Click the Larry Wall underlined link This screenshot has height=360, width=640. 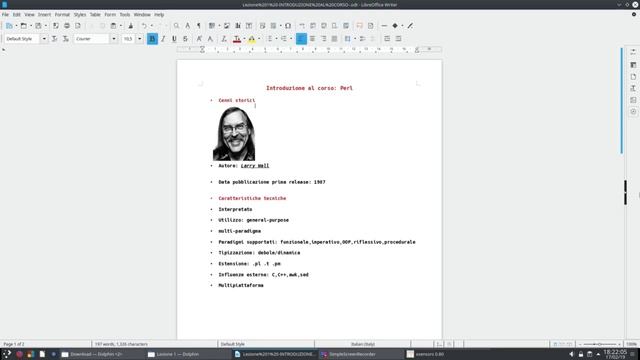(255, 166)
